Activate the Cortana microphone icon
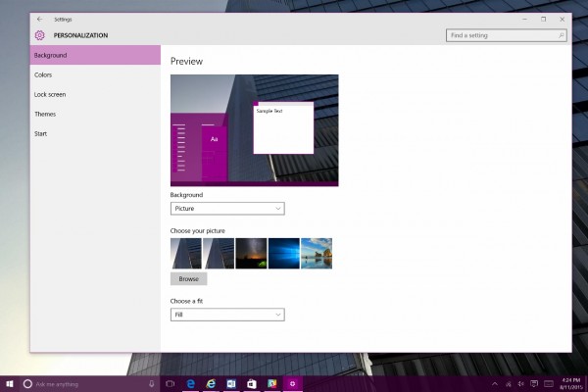This screenshot has height=392, width=588. click(x=152, y=384)
